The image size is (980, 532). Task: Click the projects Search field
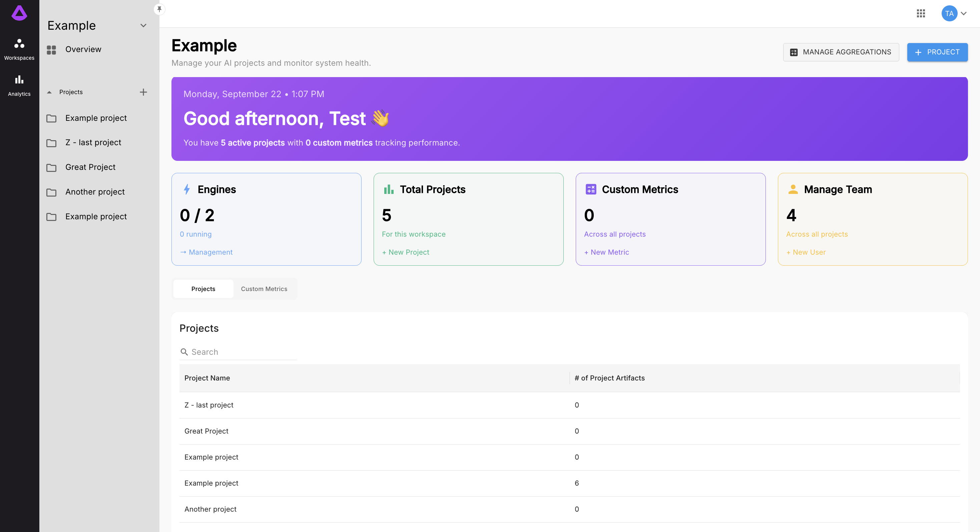pos(243,352)
